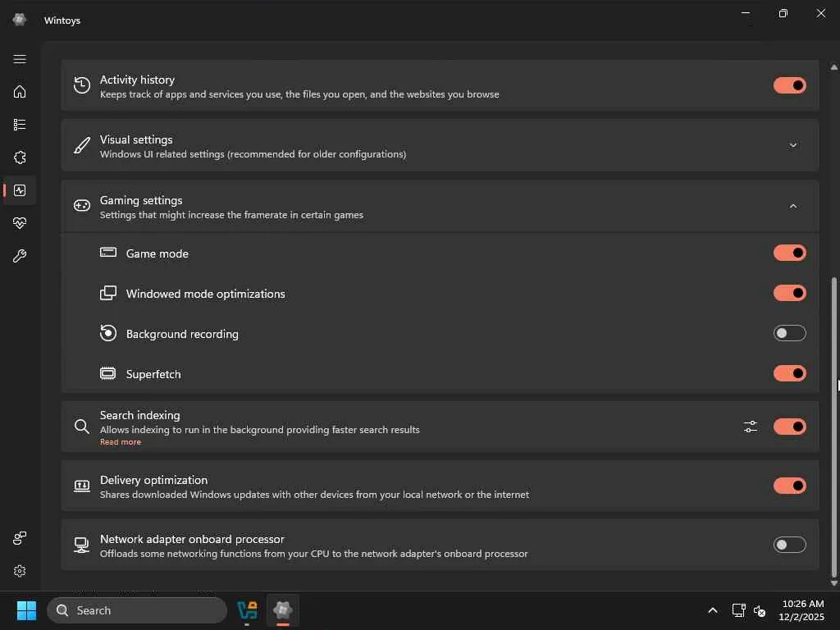
Task: Disable the Superfetch toggle
Action: pos(790,373)
